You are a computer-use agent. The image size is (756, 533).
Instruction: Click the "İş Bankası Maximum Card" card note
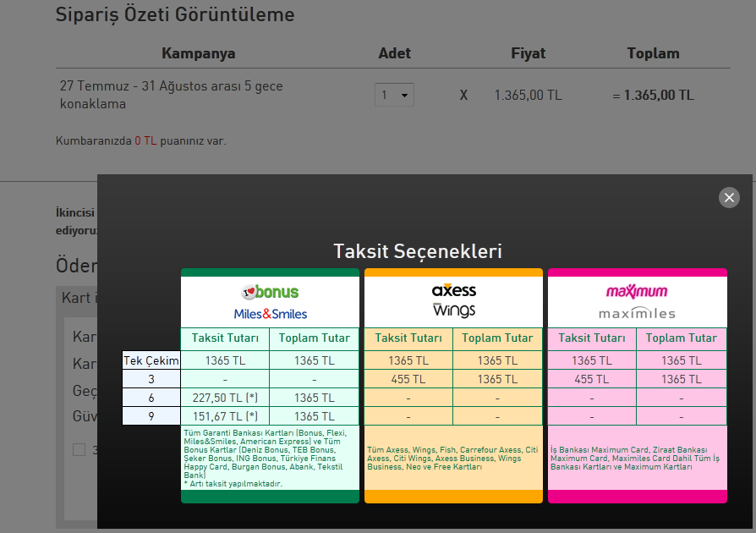coord(635,459)
